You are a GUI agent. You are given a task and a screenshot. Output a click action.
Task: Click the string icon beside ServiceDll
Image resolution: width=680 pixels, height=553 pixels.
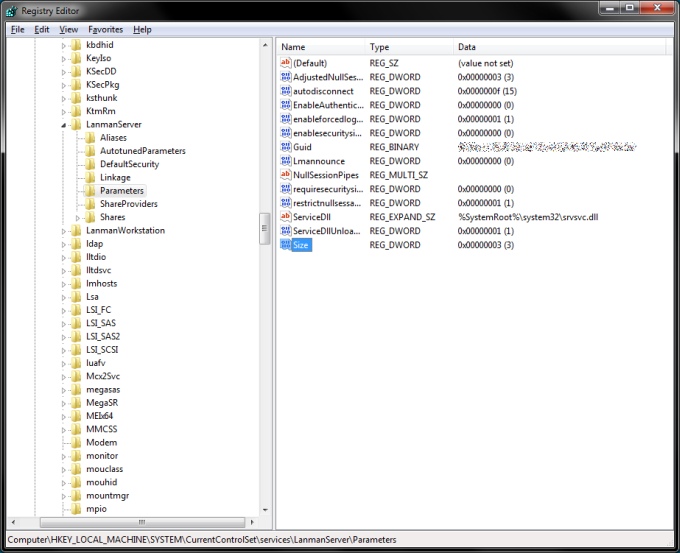coord(285,217)
